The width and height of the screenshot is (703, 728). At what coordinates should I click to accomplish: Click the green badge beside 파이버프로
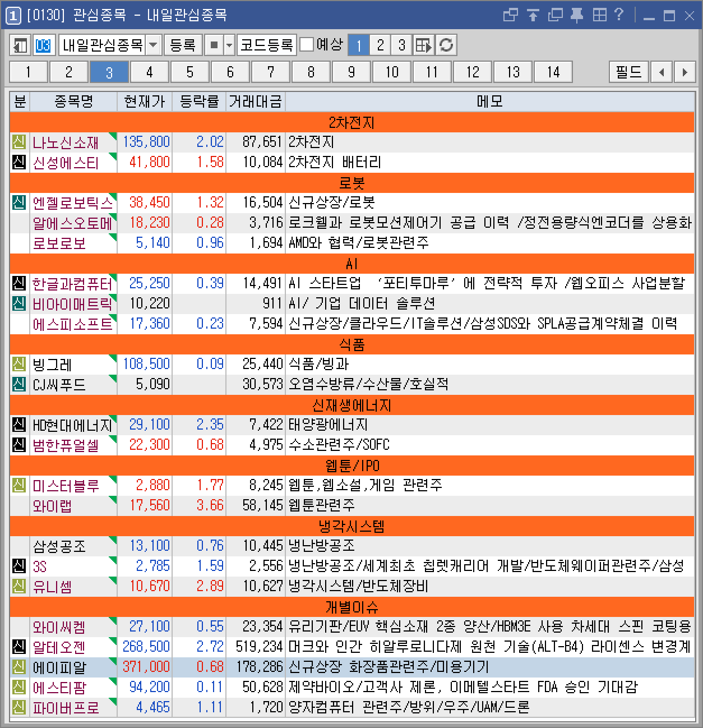(x=19, y=707)
